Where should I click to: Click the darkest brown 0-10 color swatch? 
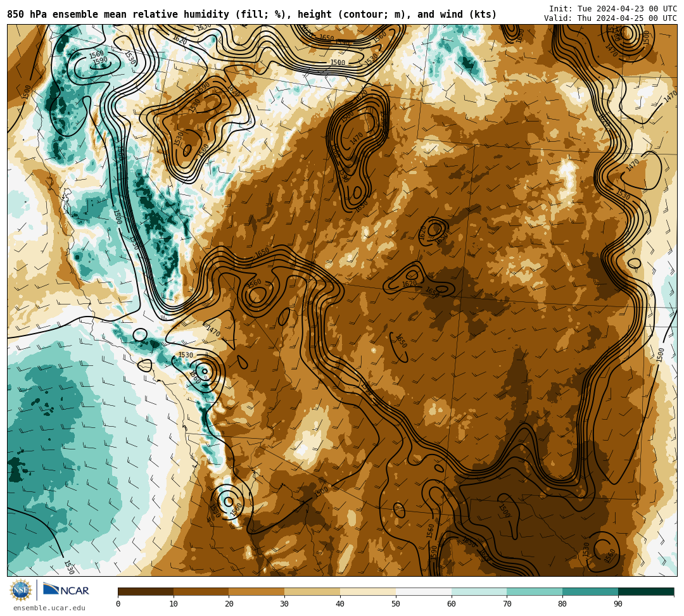pos(146,591)
